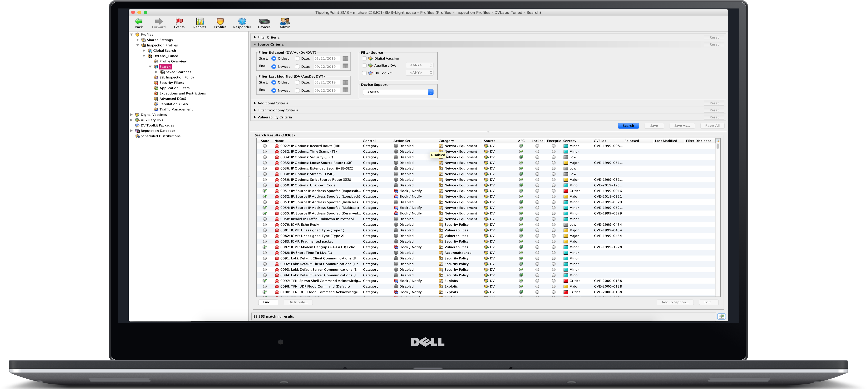Click the Minor severity swatch in row 0027
The image size is (868, 389).
pos(566,146)
